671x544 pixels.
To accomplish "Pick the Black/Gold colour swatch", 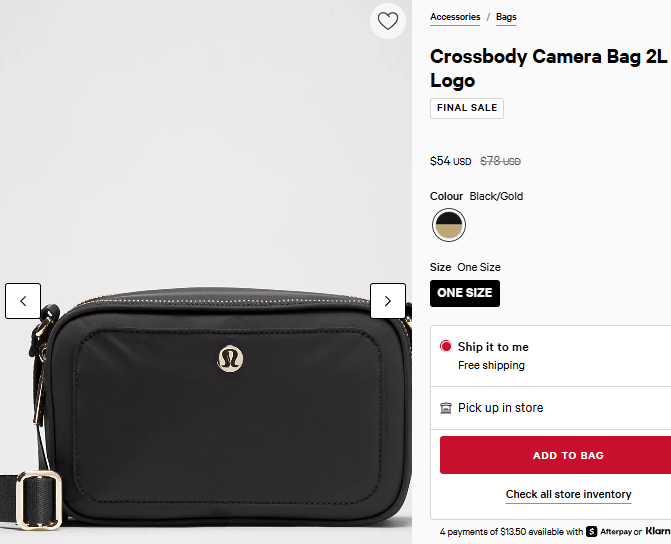I will point(449,225).
